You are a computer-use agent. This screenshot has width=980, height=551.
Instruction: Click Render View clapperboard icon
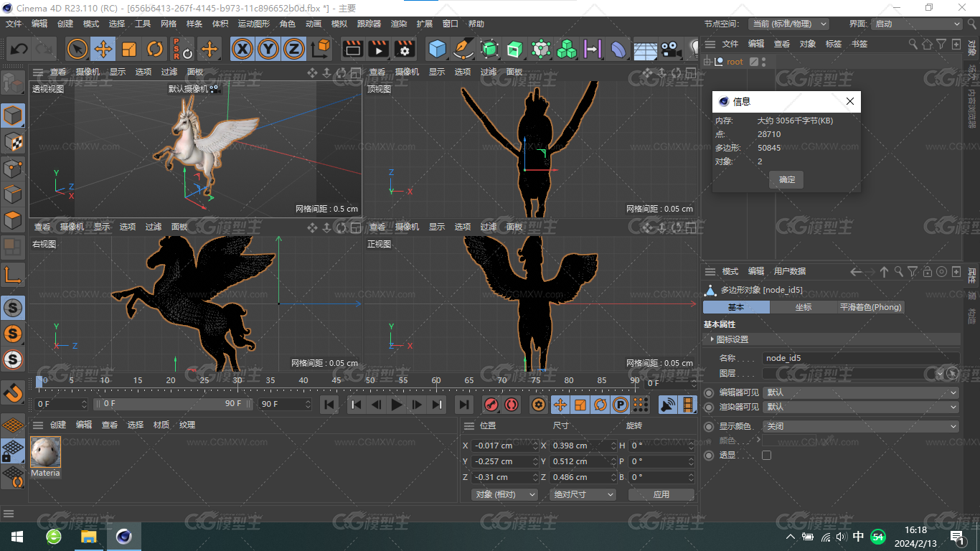click(x=352, y=49)
